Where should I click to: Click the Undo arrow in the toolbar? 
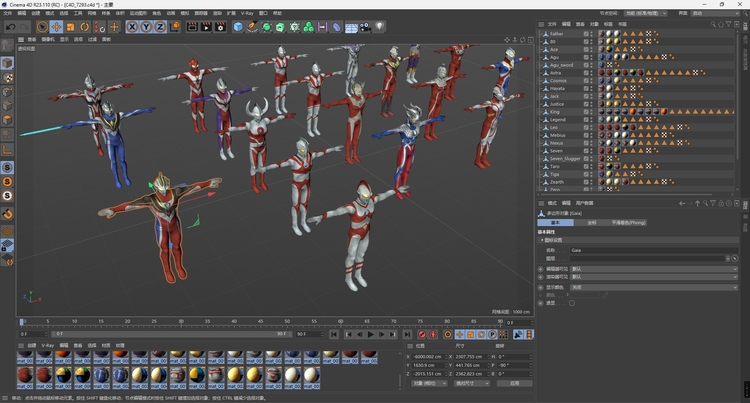(x=11, y=27)
